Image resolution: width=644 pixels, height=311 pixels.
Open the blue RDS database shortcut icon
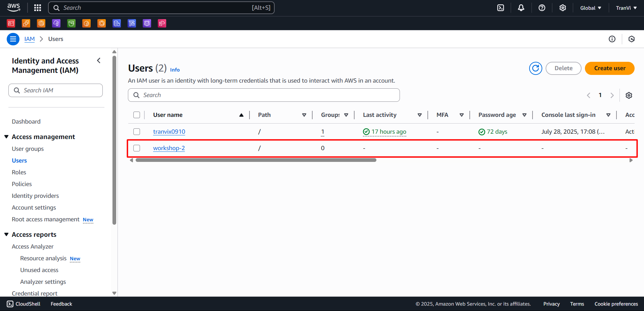tap(117, 23)
